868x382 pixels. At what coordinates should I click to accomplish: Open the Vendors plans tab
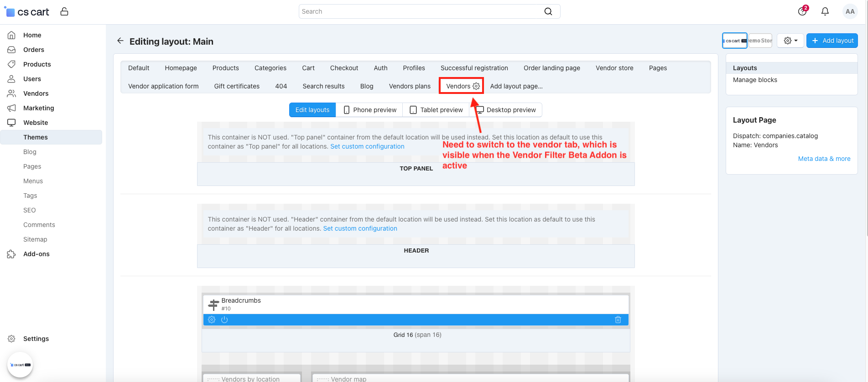pos(410,86)
